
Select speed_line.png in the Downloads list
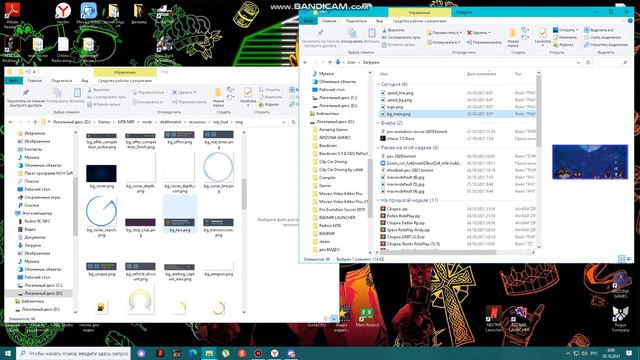pyautogui.click(x=400, y=93)
